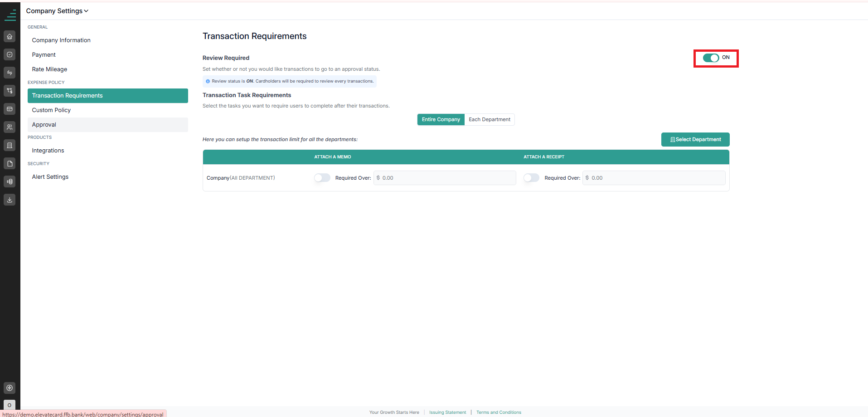Image resolution: width=868 pixels, height=417 pixels.
Task: Click the checkmark tasks sidebar icon
Action: click(x=10, y=54)
